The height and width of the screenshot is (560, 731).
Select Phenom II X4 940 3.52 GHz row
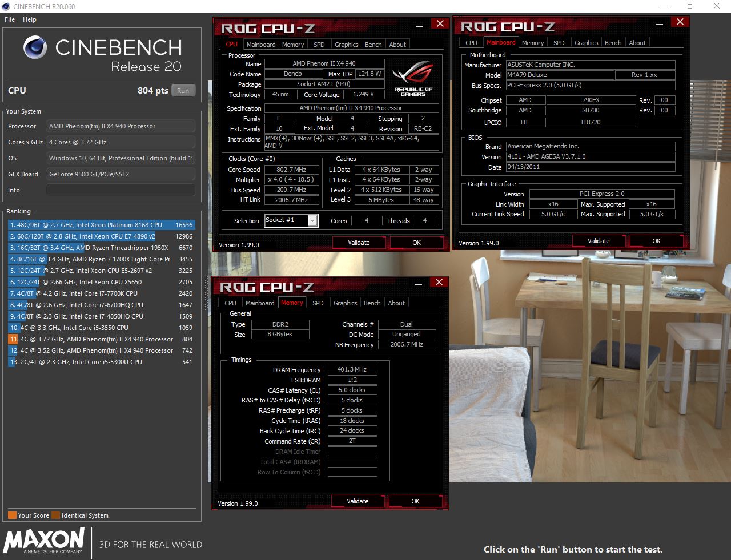[101, 350]
